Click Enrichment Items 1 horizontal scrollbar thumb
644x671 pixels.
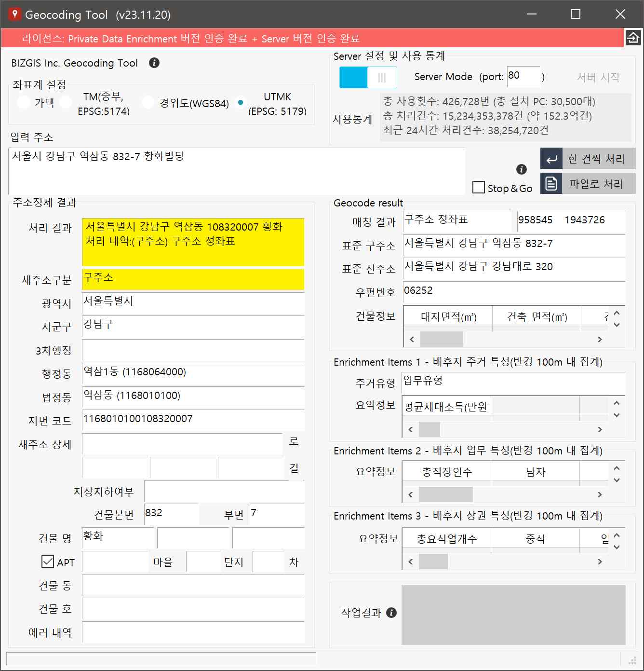click(429, 429)
